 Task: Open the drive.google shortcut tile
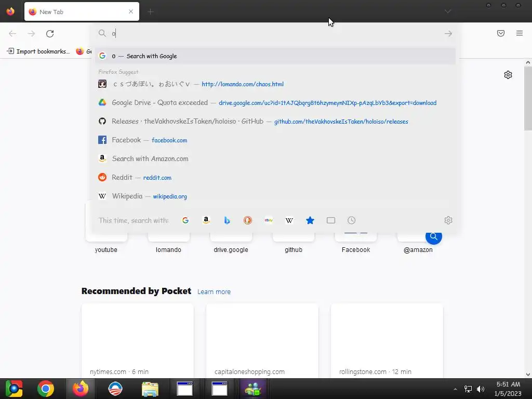pyautogui.click(x=231, y=243)
